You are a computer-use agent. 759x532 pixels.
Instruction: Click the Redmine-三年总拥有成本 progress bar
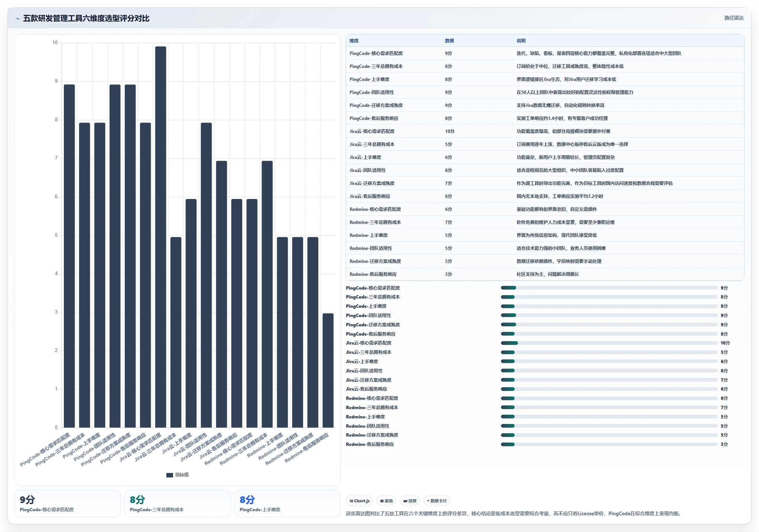coord(609,408)
